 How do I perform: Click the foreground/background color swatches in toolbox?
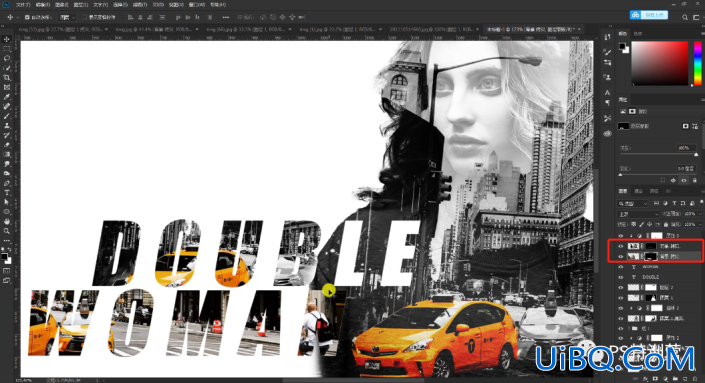click(x=6, y=258)
